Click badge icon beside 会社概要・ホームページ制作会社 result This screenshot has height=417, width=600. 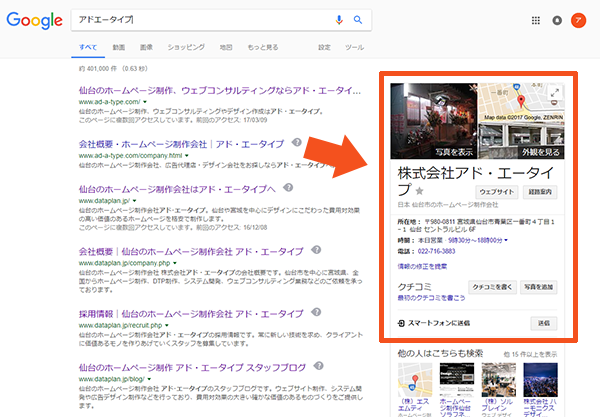coord(297,142)
